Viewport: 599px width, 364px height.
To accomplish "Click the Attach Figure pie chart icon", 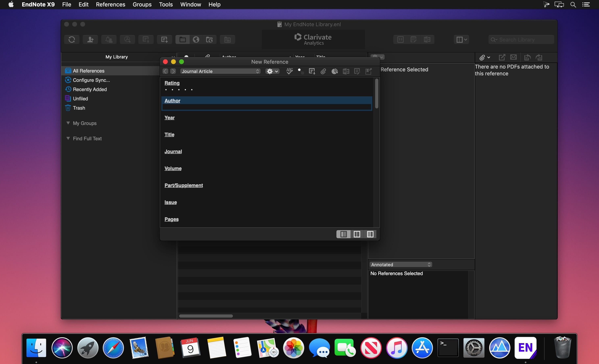I will point(335,71).
